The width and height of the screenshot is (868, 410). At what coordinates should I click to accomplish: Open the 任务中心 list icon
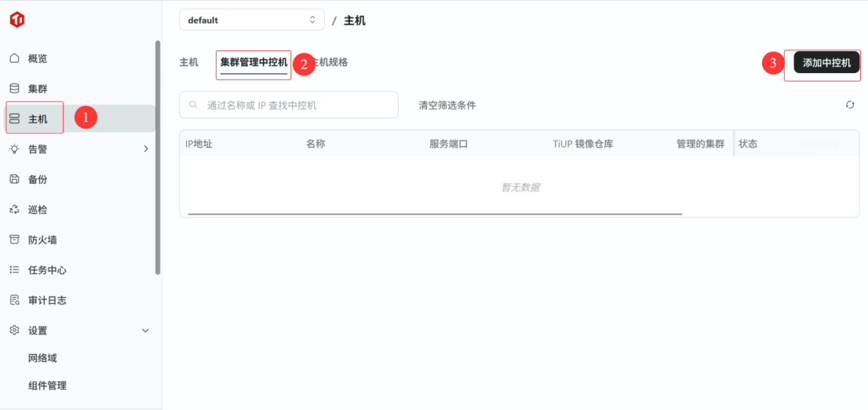coord(14,270)
